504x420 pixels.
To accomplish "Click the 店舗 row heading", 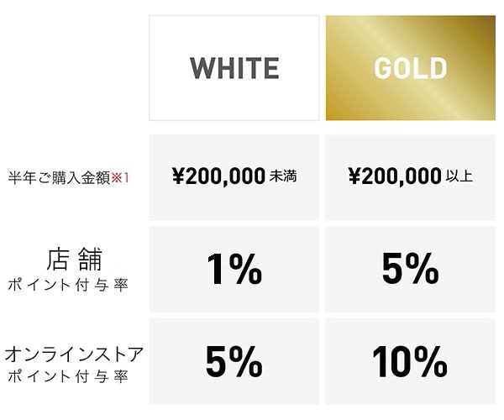I will click(74, 259).
